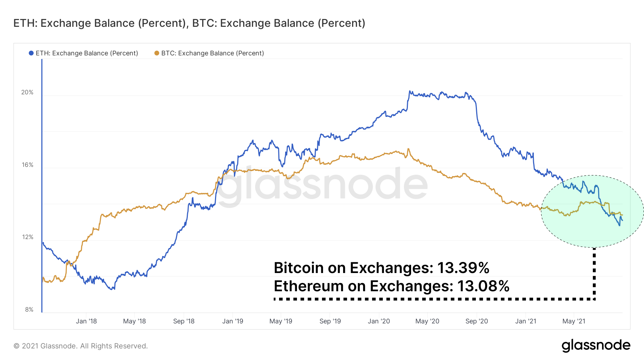
Task: Select the Sep '19 axis label
Action: click(330, 321)
